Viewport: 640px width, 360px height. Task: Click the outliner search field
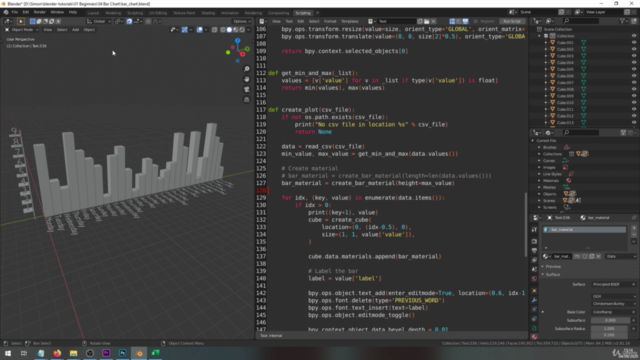[x=581, y=21]
